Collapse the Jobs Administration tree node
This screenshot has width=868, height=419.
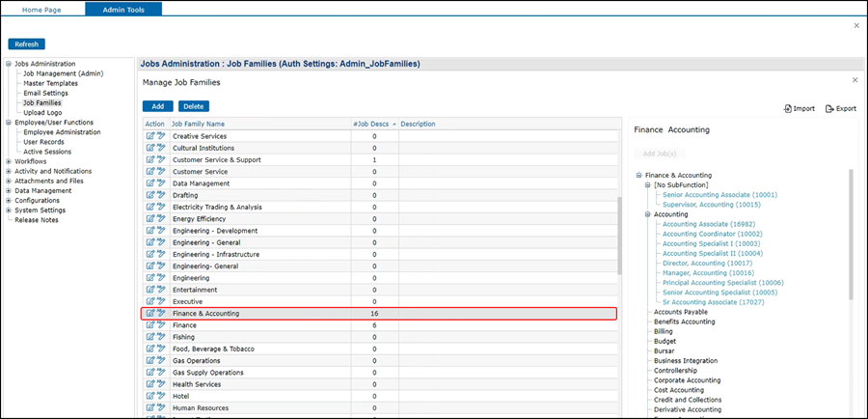(x=9, y=65)
